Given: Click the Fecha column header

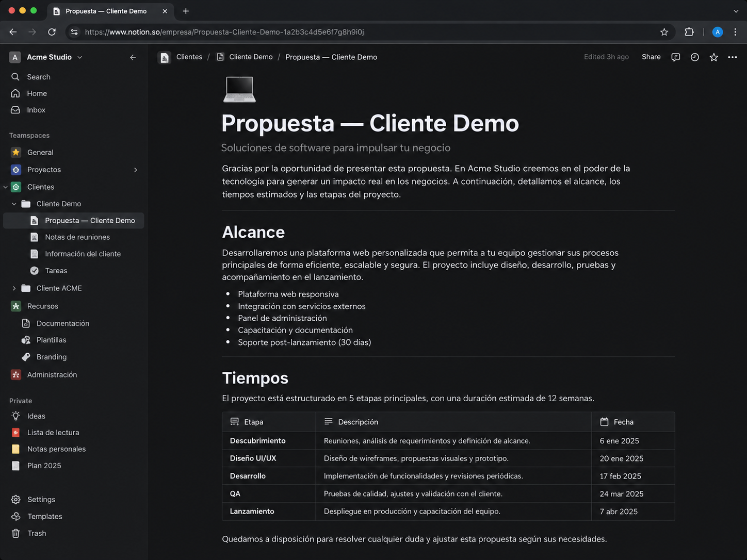Looking at the screenshot, I should pos(632,422).
